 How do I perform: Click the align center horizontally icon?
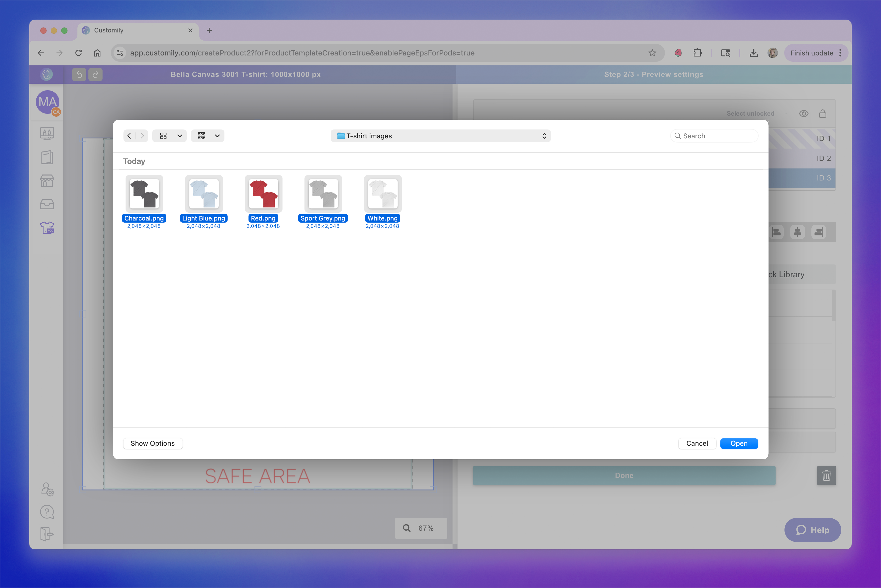[x=797, y=232]
